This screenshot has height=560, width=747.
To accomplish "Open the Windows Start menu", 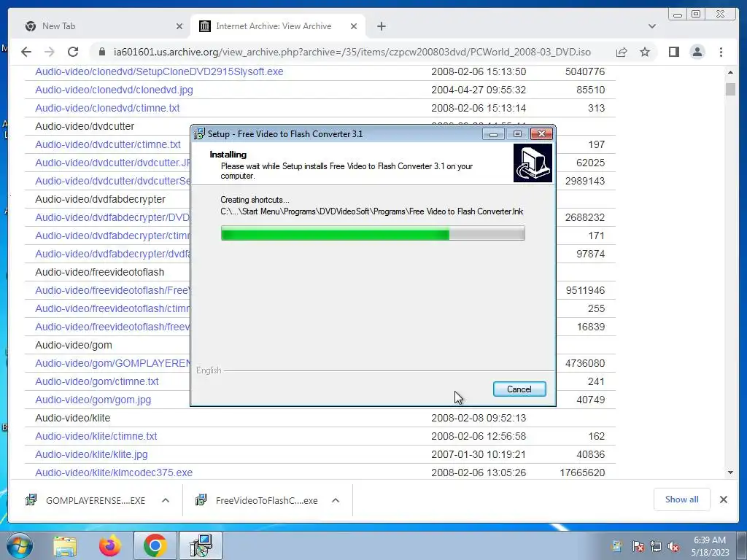I will point(19,545).
